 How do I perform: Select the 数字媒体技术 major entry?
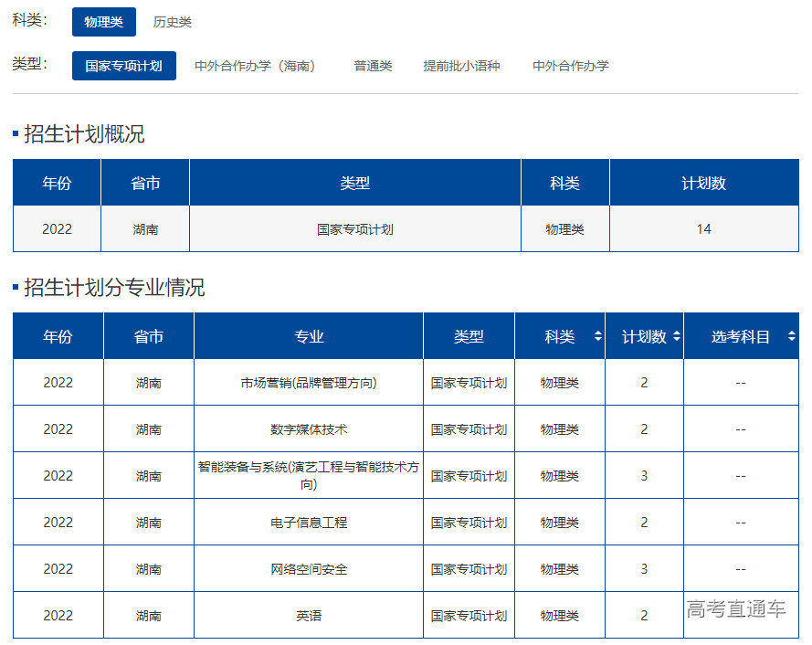click(308, 428)
